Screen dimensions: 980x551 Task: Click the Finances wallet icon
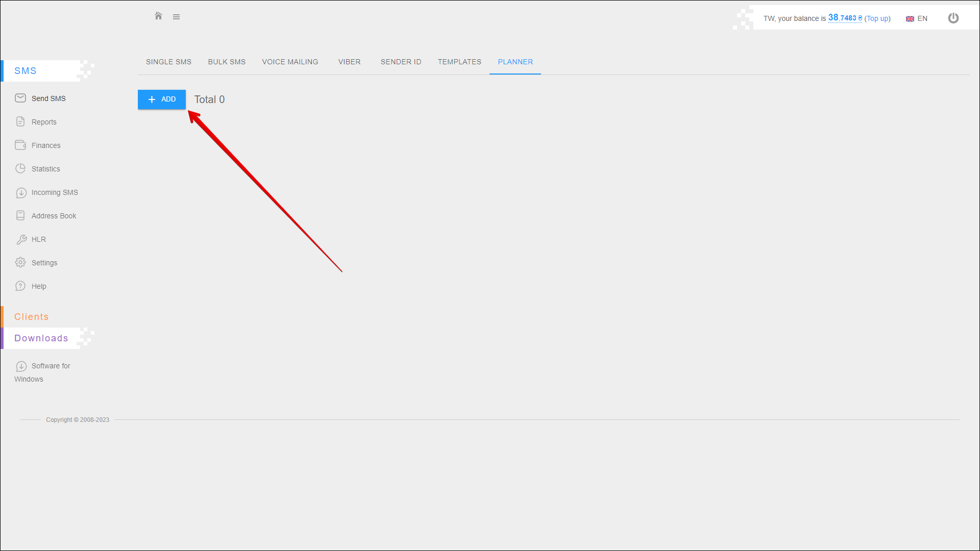click(x=20, y=145)
